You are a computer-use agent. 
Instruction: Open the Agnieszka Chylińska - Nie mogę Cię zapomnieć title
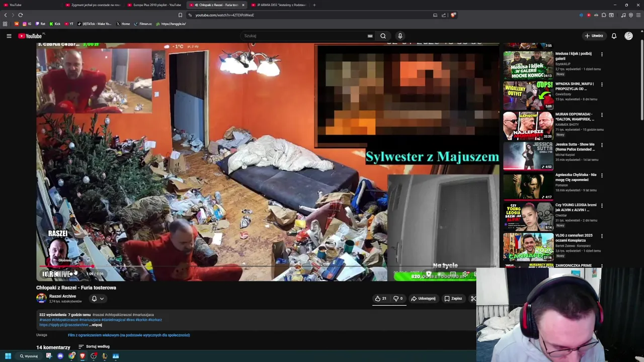pos(576,177)
